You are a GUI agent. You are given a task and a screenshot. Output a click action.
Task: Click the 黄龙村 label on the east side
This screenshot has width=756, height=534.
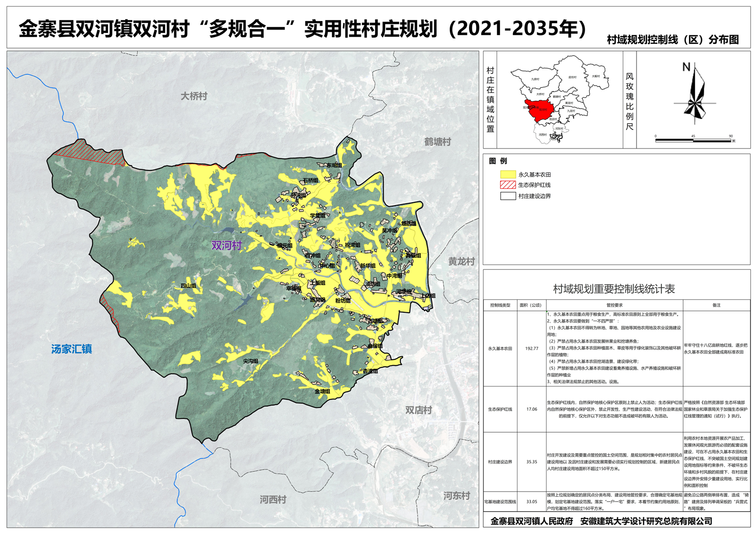[461, 261]
